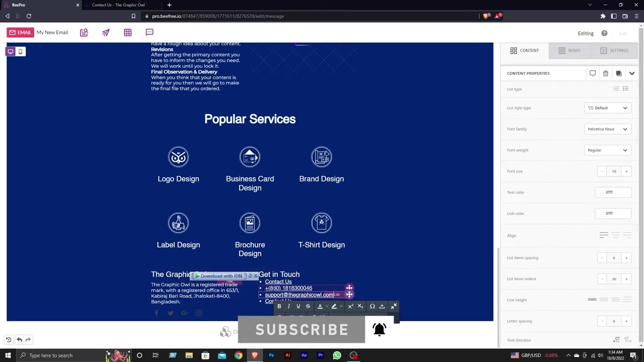Increase the font size
This screenshot has height=362, width=644.
(x=626, y=171)
